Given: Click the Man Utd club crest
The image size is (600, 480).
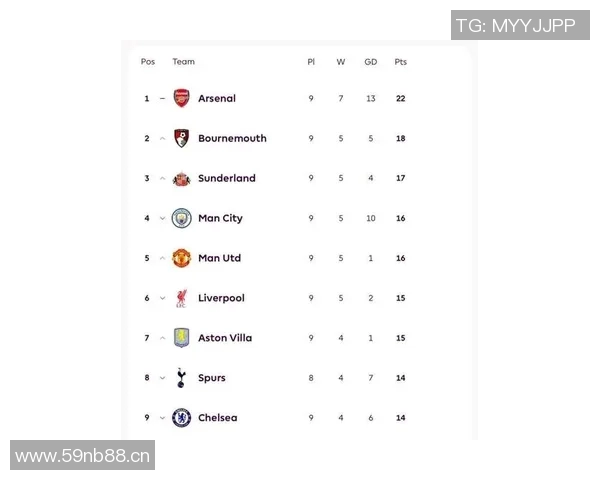Looking at the screenshot, I should point(181,258).
